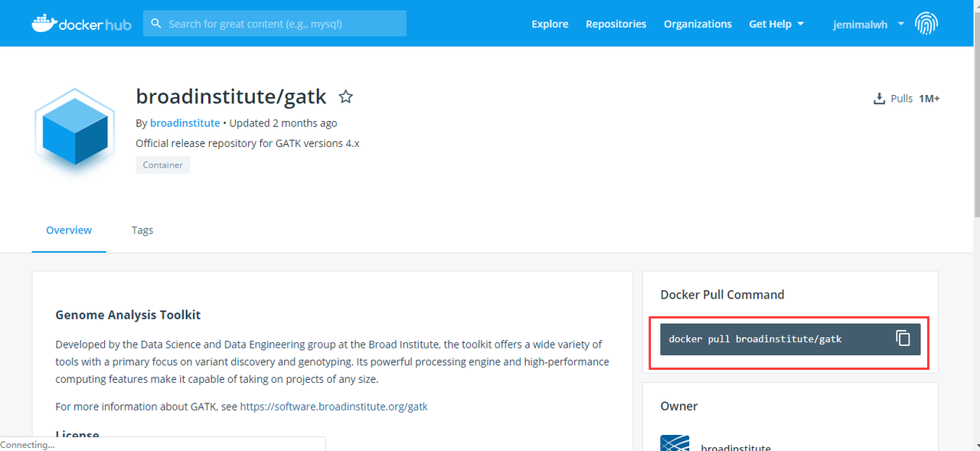Click the Docker Hub whale logo
Viewport: 980px width, 451px height.
81,24
